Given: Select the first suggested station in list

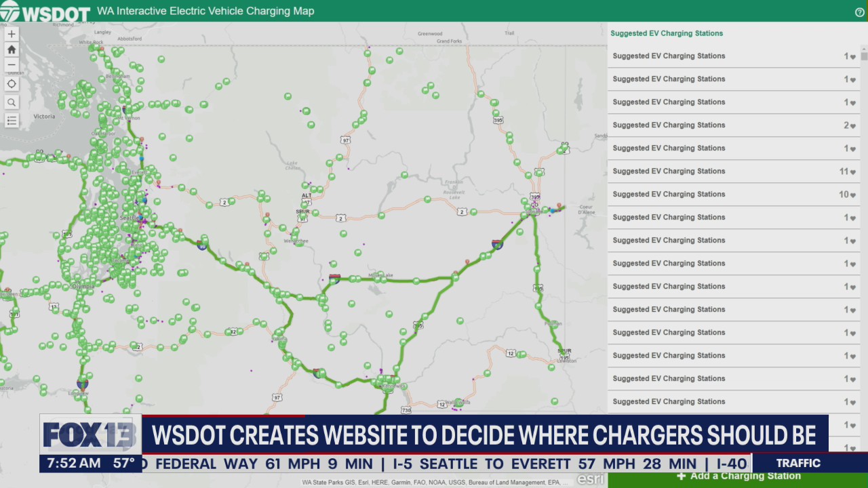Looking at the screenshot, I should coord(669,56).
